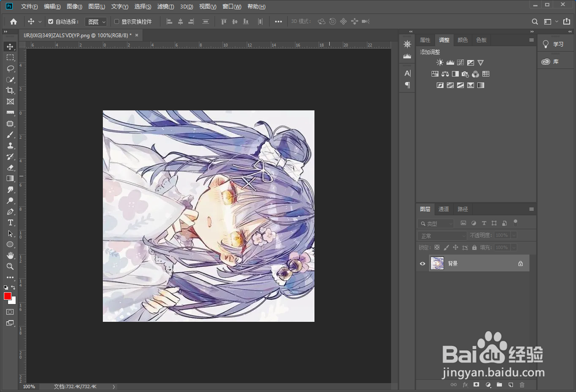Click the share icon at top right
Screen dimensions: 576x392
click(567, 21)
